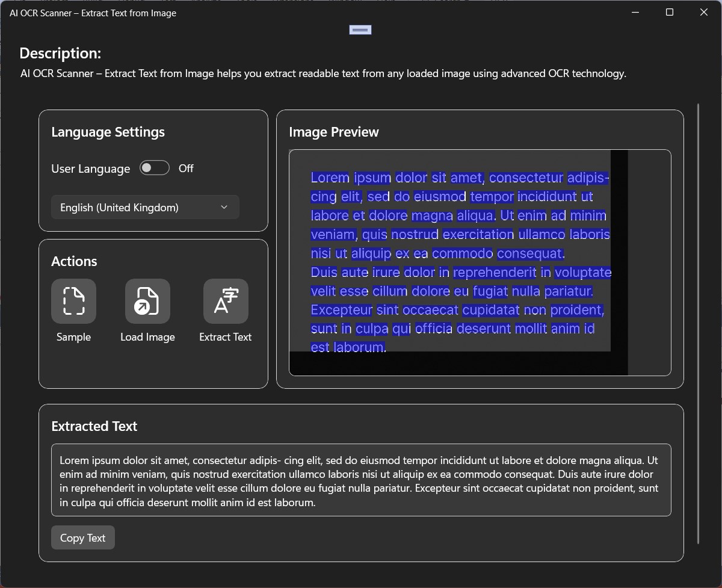The image size is (722, 588).
Task: Click the Sample image icon
Action: point(73,301)
